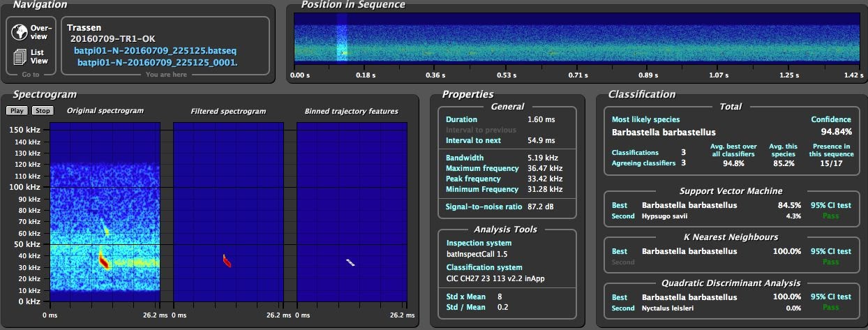
Task: Click the 94.84% confidence value
Action: coord(836,132)
